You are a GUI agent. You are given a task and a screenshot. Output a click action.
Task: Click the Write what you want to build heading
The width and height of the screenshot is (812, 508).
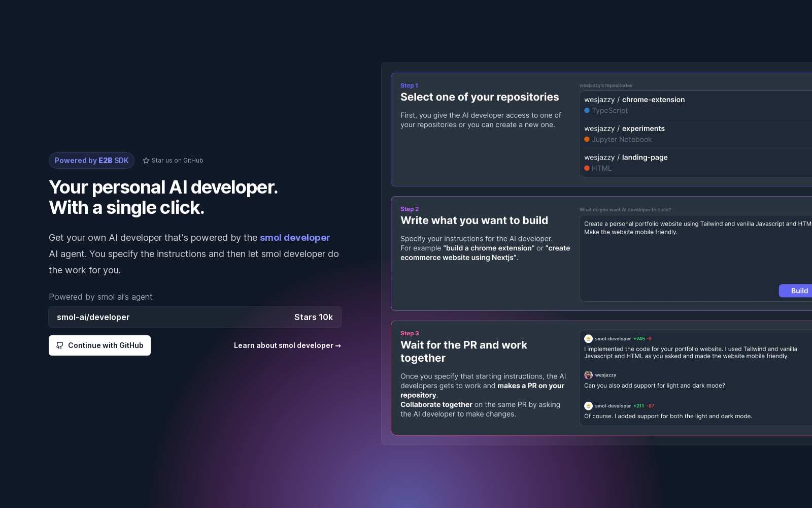474,220
